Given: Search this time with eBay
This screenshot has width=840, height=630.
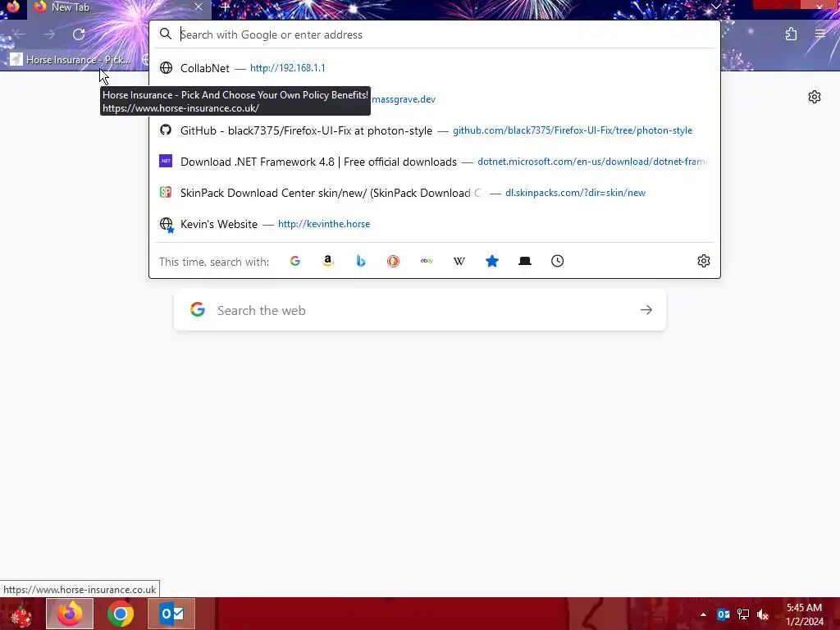Looking at the screenshot, I should coord(427,261).
